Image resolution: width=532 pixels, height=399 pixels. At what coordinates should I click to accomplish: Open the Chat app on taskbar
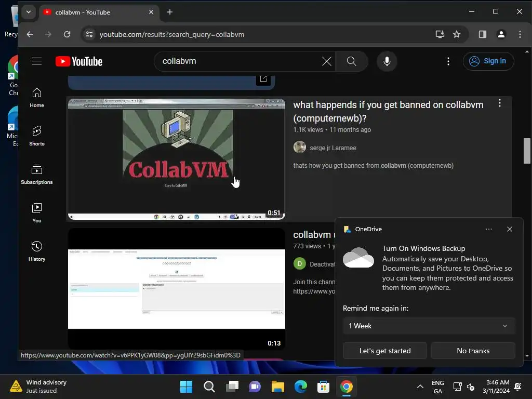pyautogui.click(x=255, y=387)
